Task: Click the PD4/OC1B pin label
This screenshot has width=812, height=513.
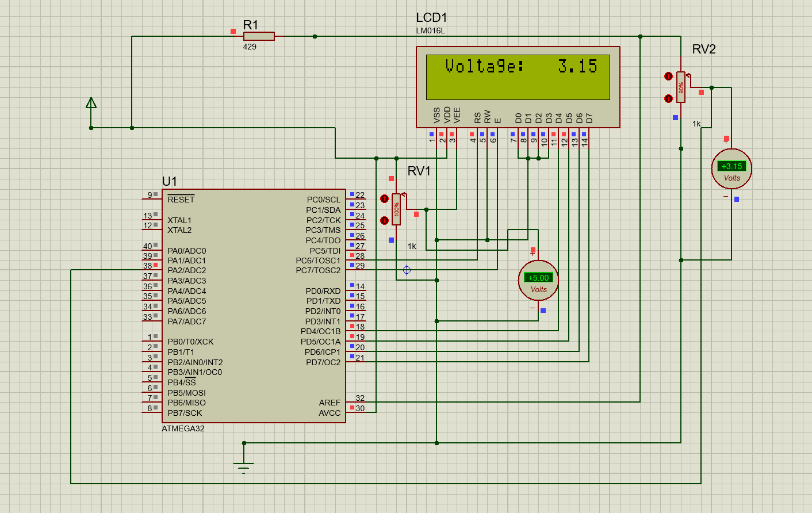Action: tap(320, 331)
